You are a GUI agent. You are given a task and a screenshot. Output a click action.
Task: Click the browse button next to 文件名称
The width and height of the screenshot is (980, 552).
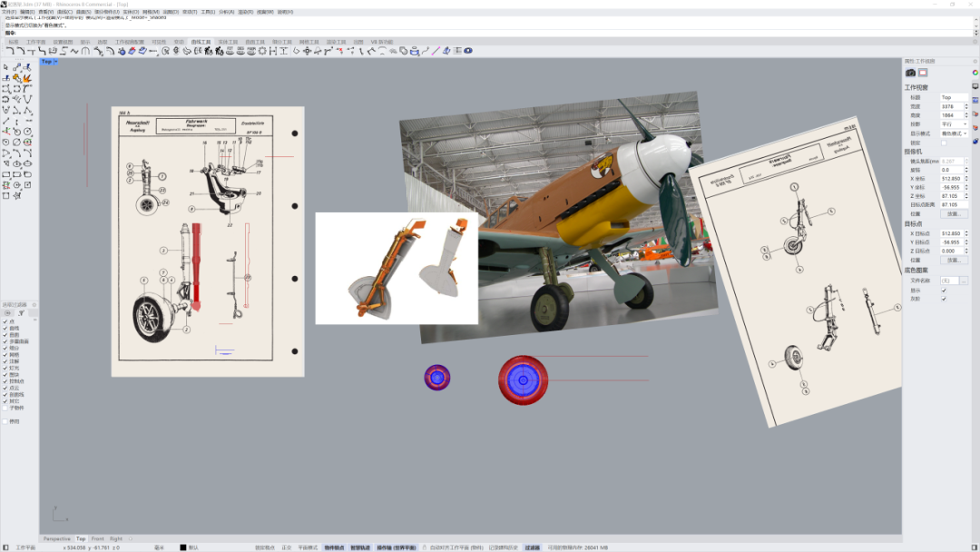click(x=964, y=281)
